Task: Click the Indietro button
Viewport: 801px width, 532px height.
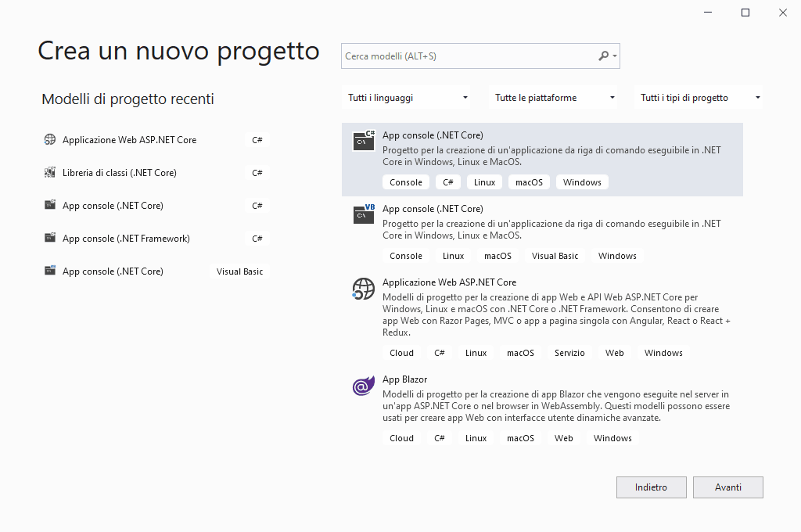Action: tap(652, 487)
